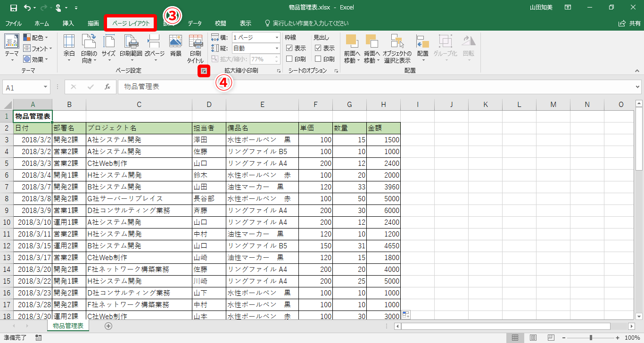The width and height of the screenshot is (644, 343).
Task: Click the zoom slider handle
Action: 591,338
